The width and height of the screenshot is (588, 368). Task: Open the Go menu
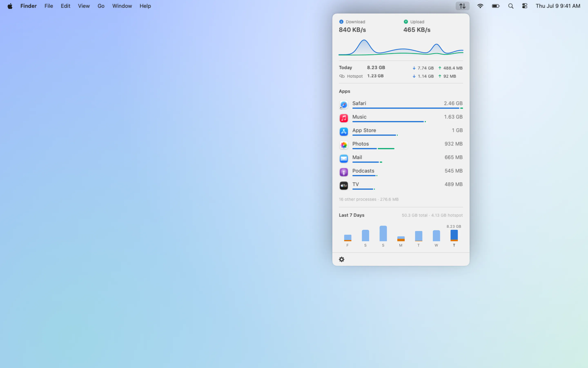101,6
